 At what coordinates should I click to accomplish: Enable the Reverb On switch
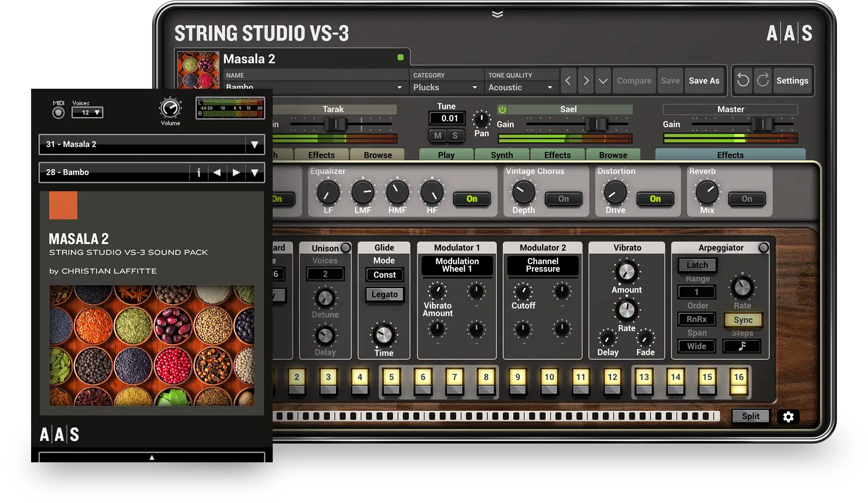click(x=746, y=199)
